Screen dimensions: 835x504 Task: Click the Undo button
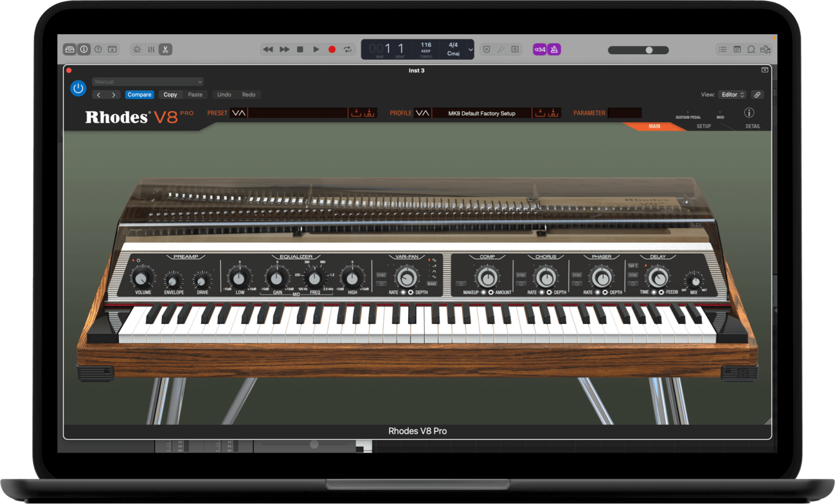224,94
